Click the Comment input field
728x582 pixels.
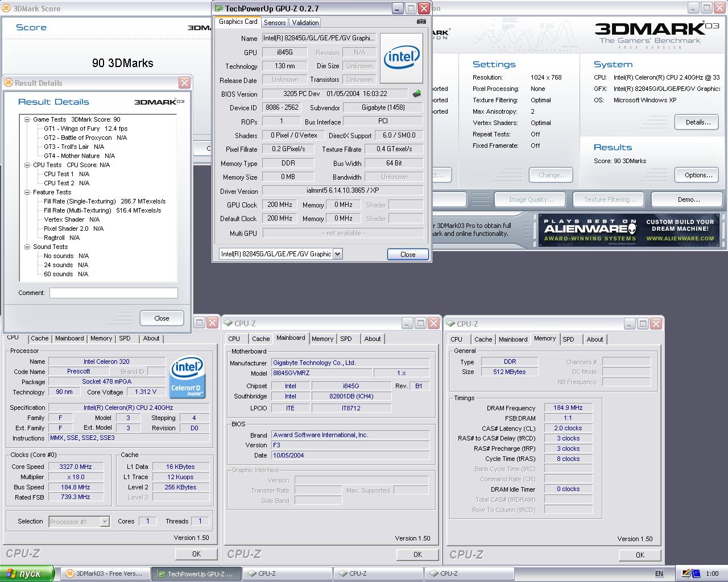tap(114, 293)
